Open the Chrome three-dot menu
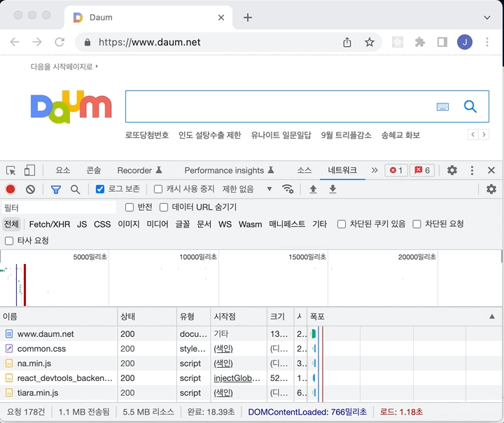 pos(487,42)
